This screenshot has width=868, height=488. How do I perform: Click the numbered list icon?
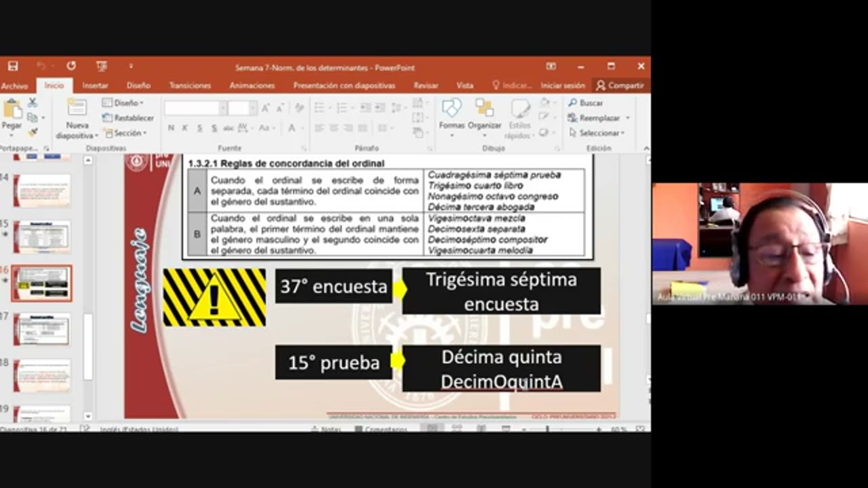(x=343, y=108)
